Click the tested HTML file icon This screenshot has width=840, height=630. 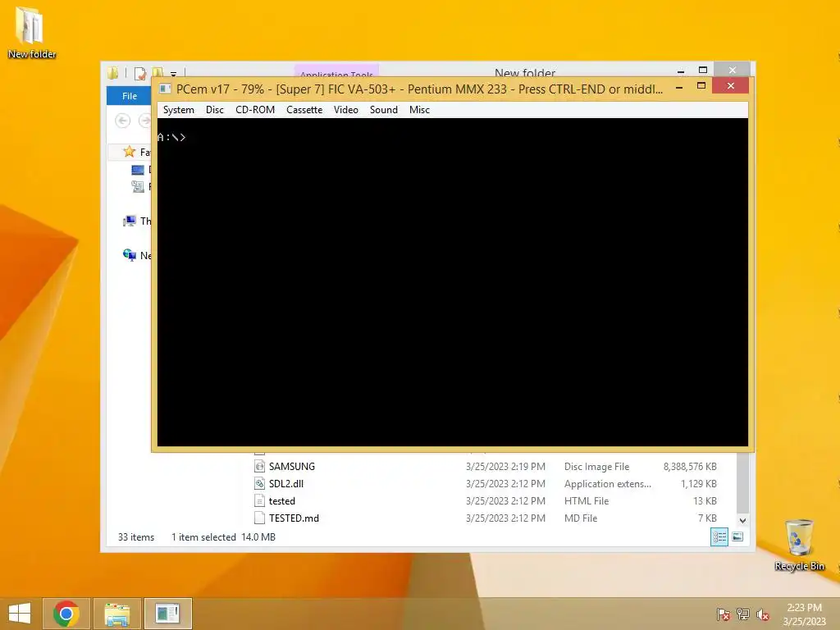259,501
